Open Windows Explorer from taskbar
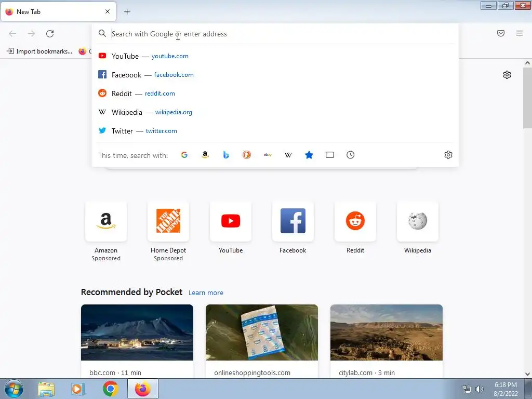 (46, 389)
